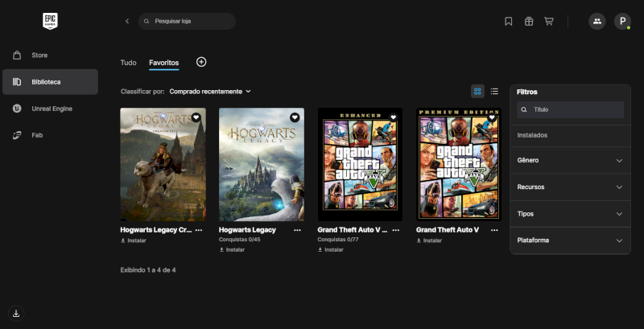
Task: Open the gift redeem icon
Action: [529, 22]
